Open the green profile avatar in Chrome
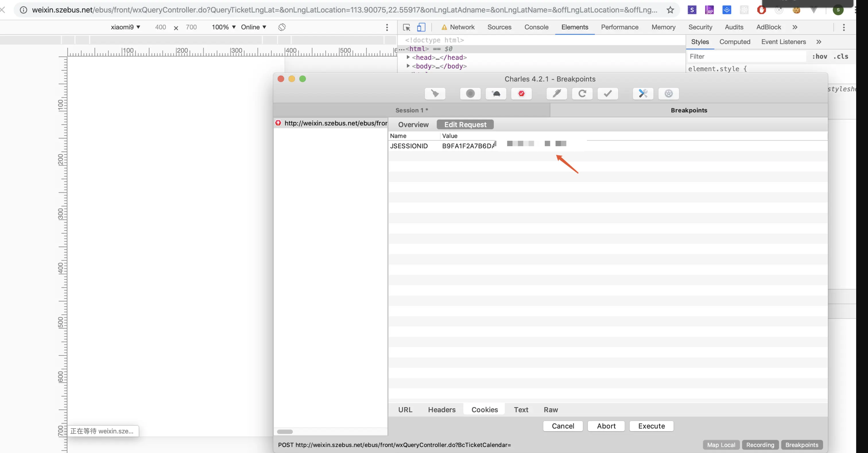The image size is (868, 453). tap(838, 10)
